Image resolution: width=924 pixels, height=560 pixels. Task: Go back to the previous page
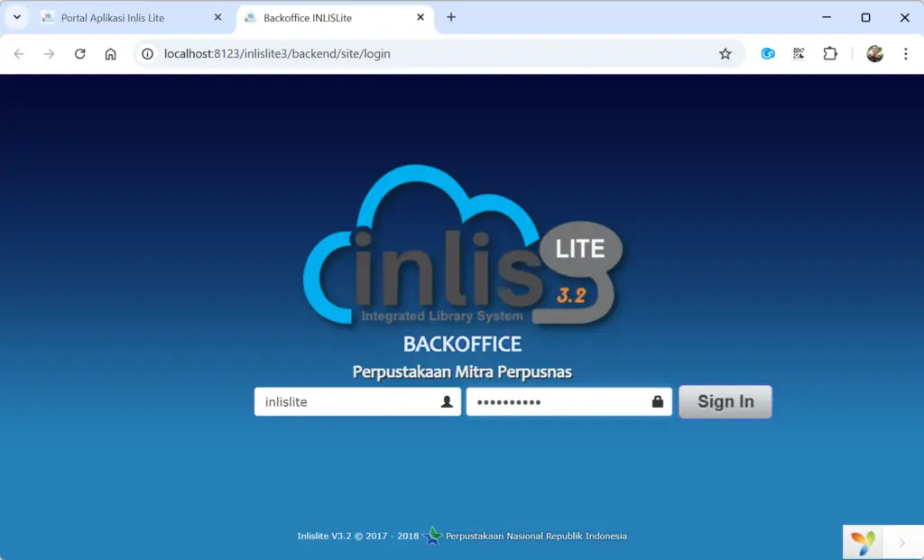[x=18, y=53]
